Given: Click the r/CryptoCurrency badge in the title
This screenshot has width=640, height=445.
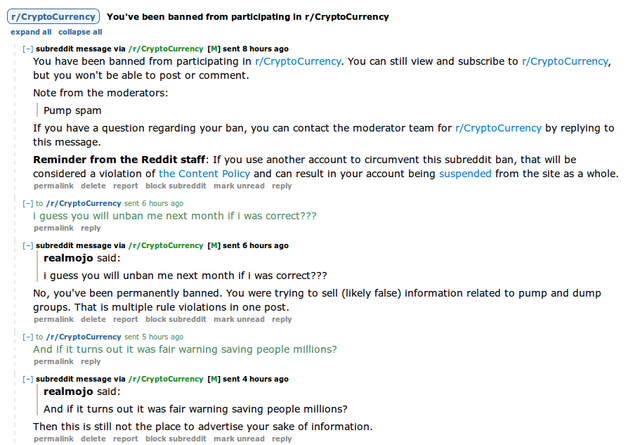Looking at the screenshot, I should (x=52, y=17).
